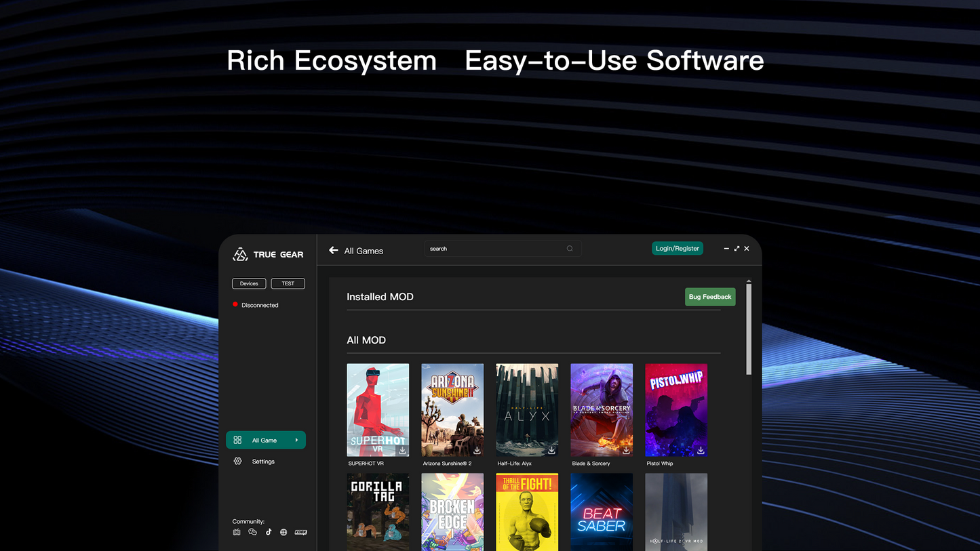Click the Login/Register button
Image resolution: width=980 pixels, height=551 pixels.
point(677,249)
